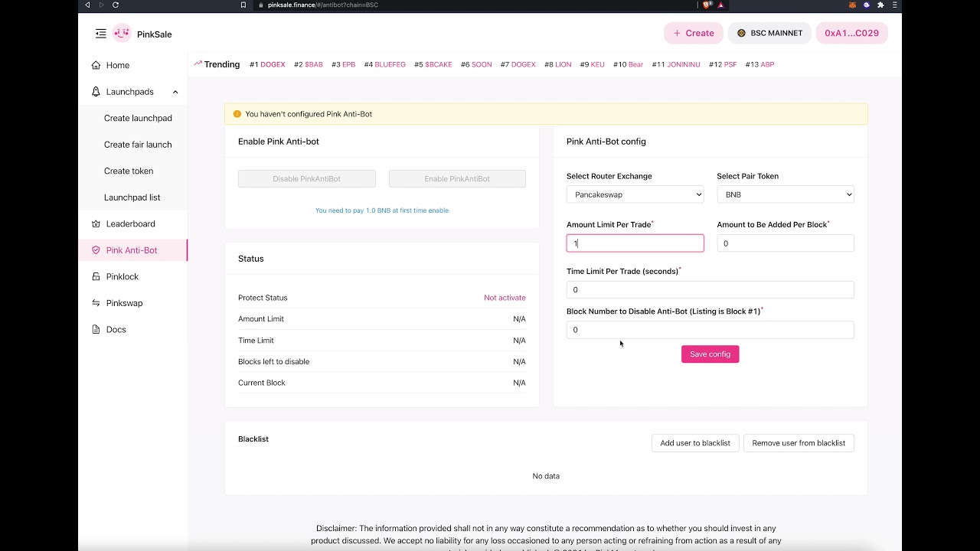
Task: Open Pinkswap page
Action: pyautogui.click(x=125, y=303)
